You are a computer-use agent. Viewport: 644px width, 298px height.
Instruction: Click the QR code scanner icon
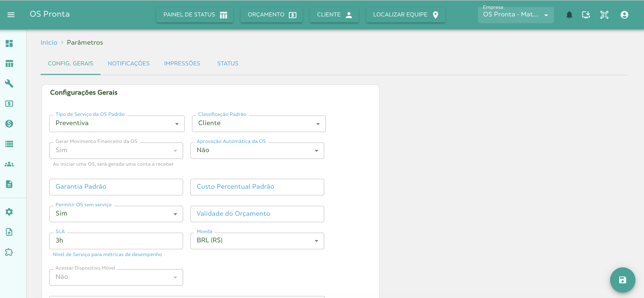point(604,15)
